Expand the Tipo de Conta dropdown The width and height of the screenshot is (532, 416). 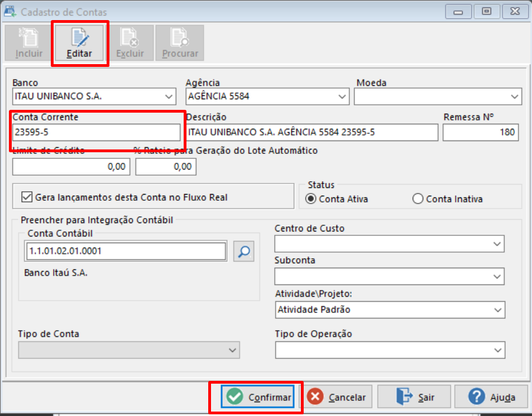point(232,350)
